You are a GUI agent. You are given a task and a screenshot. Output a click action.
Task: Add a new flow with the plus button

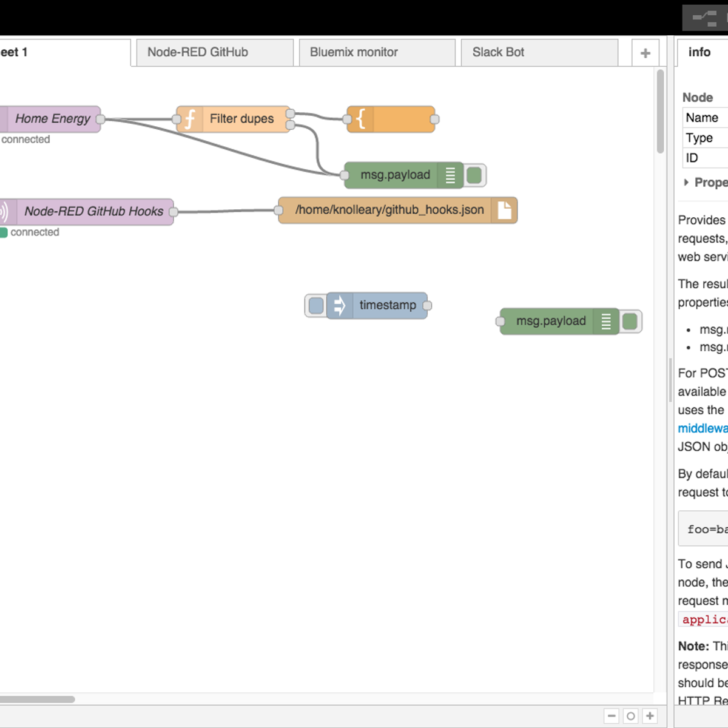point(645,52)
